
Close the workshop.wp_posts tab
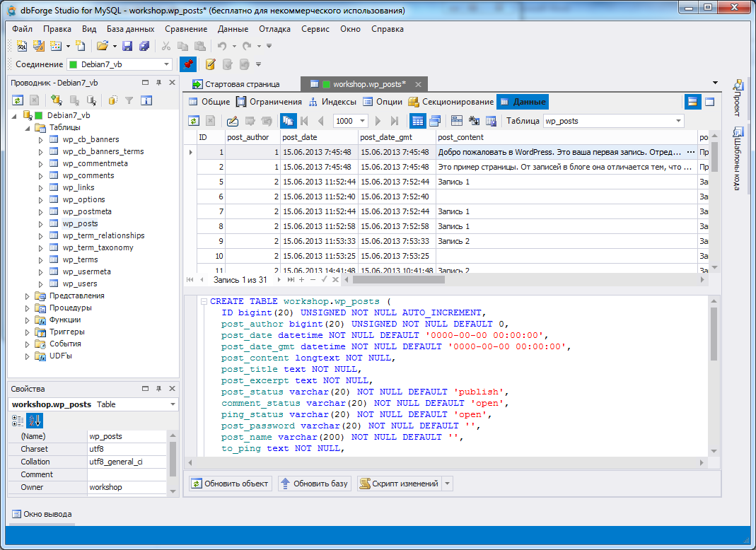coord(418,84)
